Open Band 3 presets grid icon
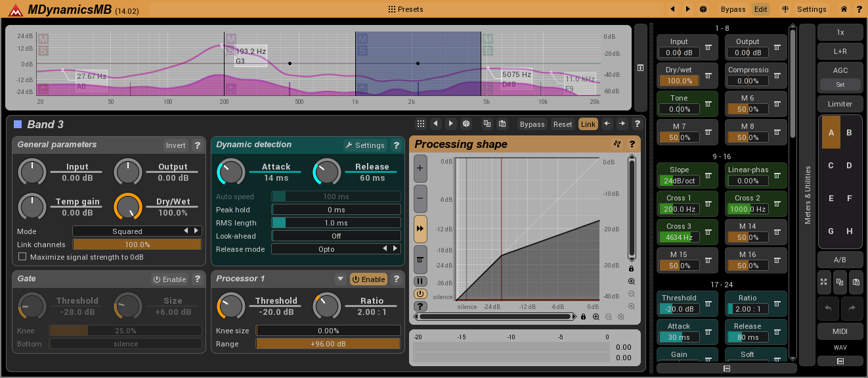The width and height of the screenshot is (868, 378). (421, 124)
